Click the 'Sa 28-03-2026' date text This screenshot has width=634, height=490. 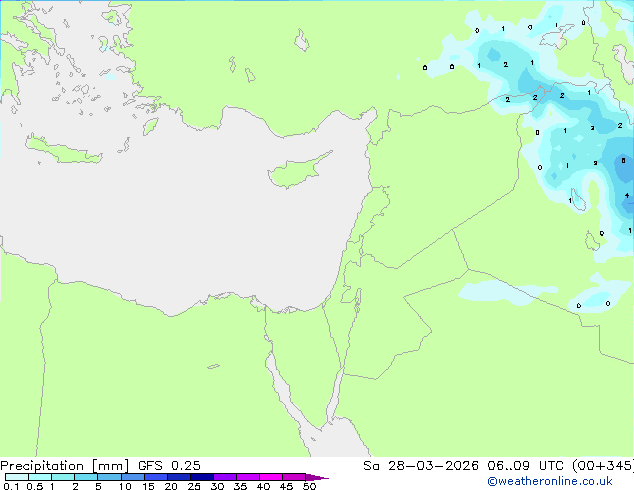(x=421, y=466)
